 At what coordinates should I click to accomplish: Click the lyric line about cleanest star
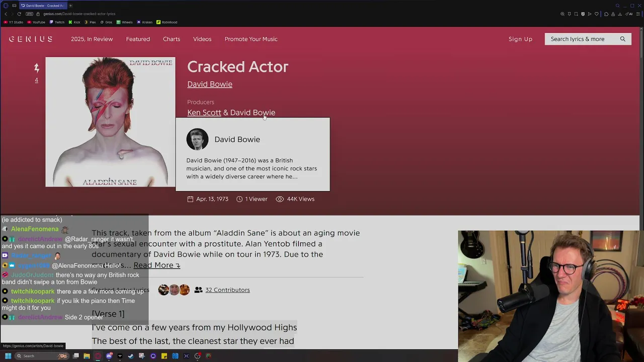coord(193,341)
